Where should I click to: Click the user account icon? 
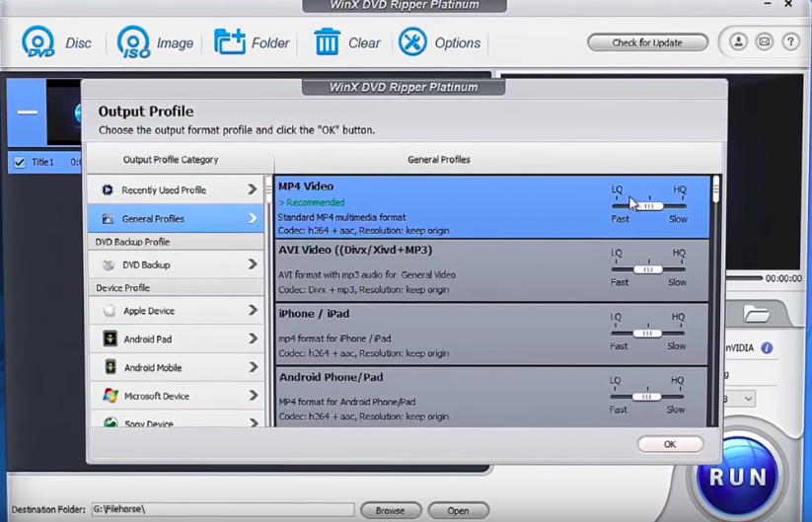[738, 41]
